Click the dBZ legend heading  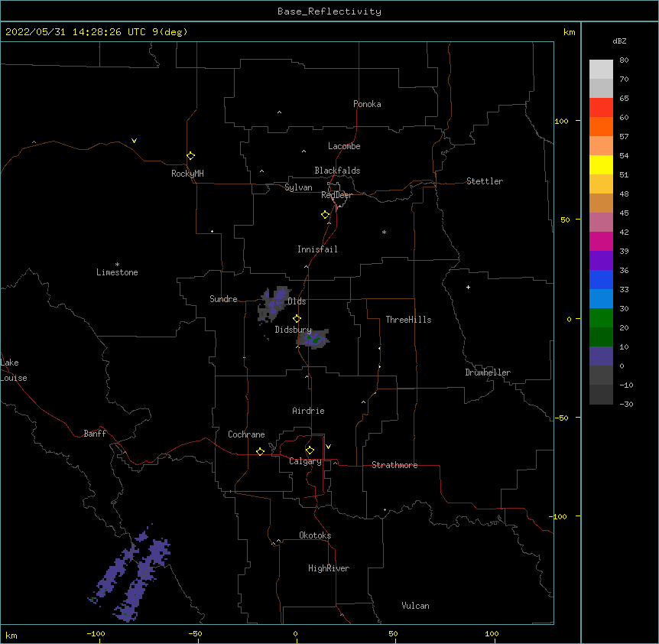click(x=619, y=41)
